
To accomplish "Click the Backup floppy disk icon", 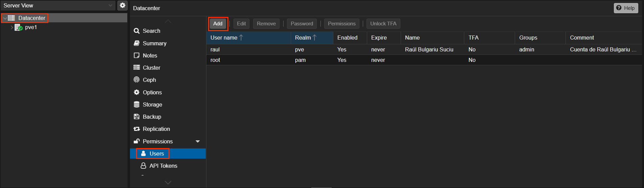I will coord(137,117).
